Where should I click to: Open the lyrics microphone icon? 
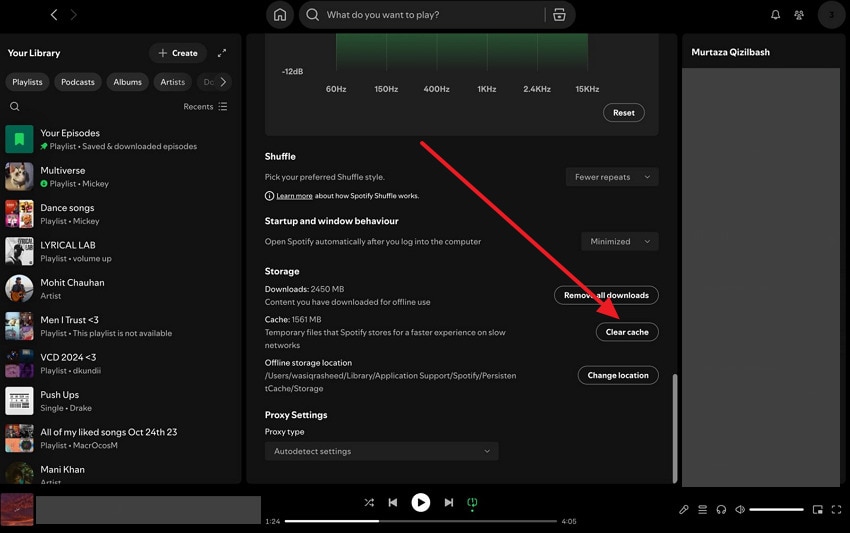[684, 509]
